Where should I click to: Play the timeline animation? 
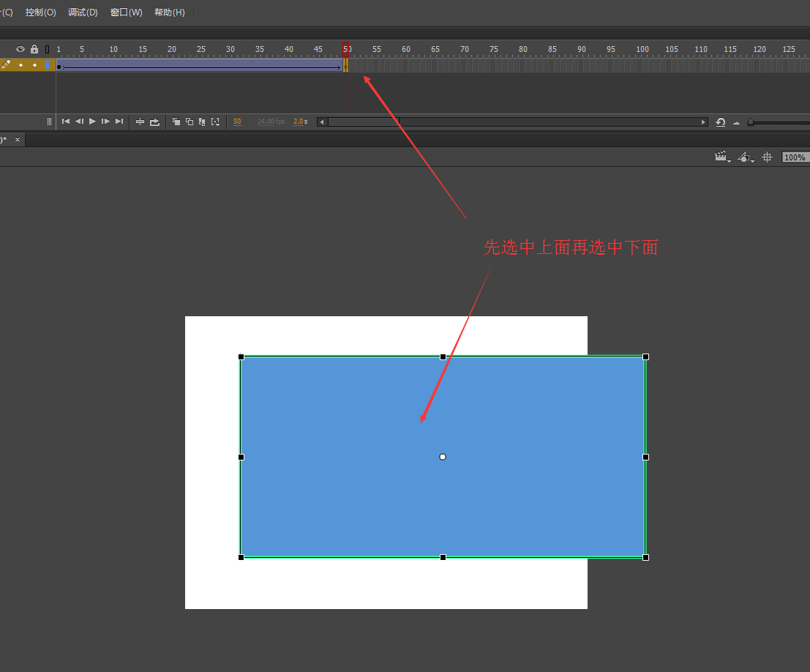tap(92, 122)
